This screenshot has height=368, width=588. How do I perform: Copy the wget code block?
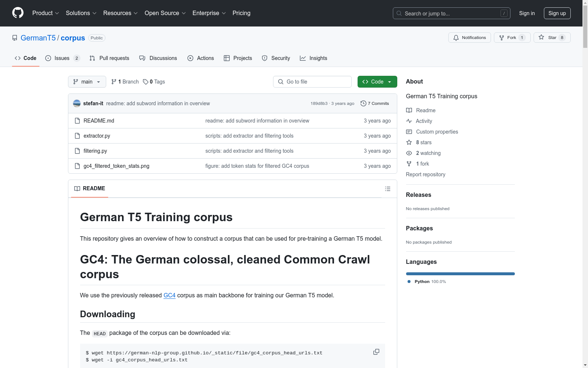coord(376,352)
